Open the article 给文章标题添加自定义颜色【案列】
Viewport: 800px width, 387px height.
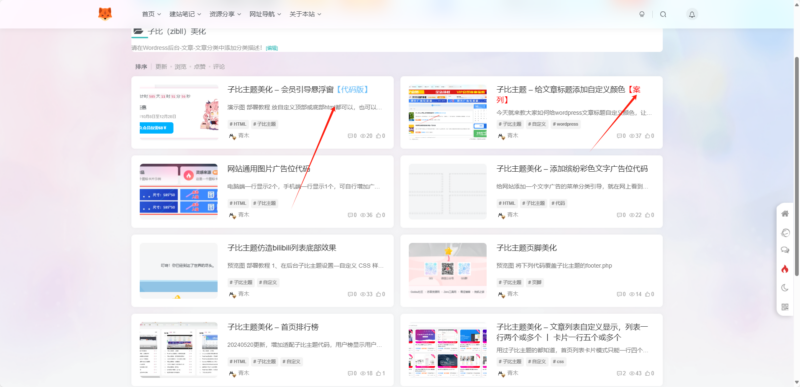point(568,94)
